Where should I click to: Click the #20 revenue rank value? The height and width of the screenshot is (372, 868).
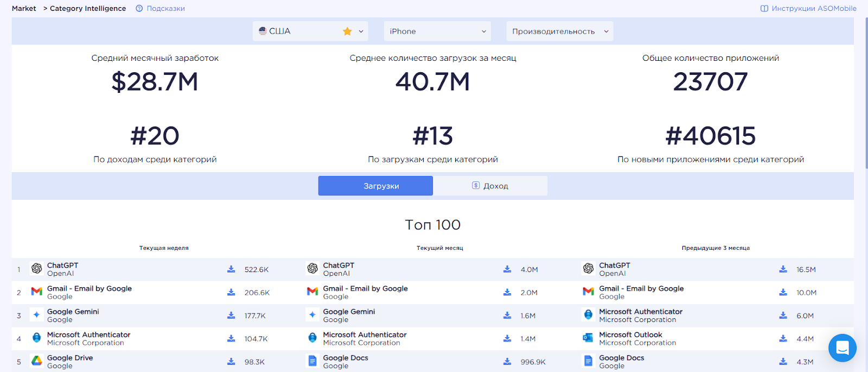(155, 136)
